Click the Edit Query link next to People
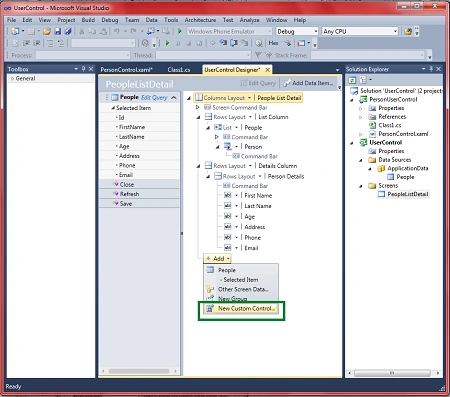 tap(154, 97)
